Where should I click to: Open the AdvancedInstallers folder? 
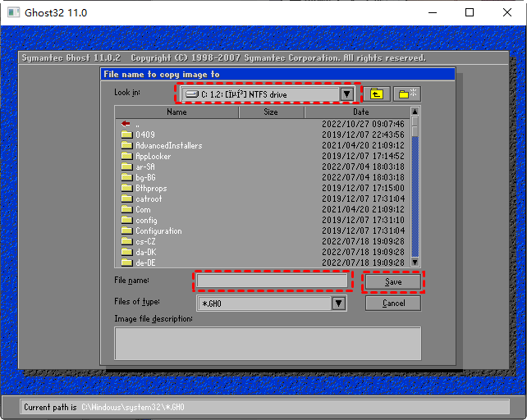pyautogui.click(x=168, y=145)
